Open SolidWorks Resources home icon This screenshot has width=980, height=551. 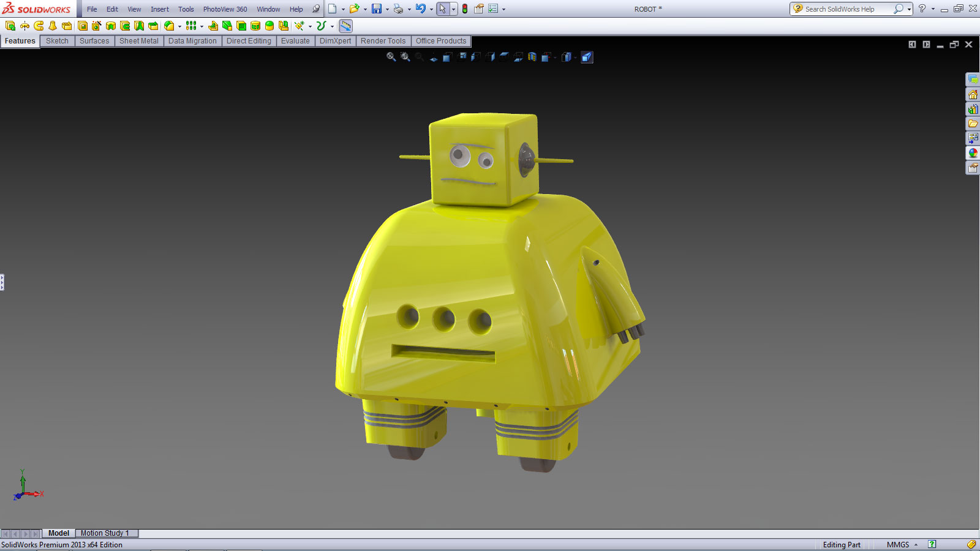(x=973, y=94)
